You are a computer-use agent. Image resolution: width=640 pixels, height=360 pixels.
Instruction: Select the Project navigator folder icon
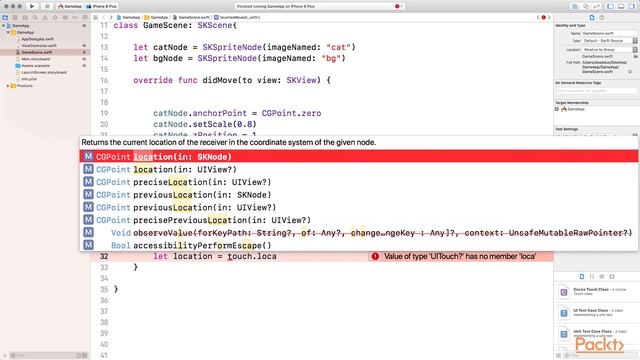(x=5, y=18)
